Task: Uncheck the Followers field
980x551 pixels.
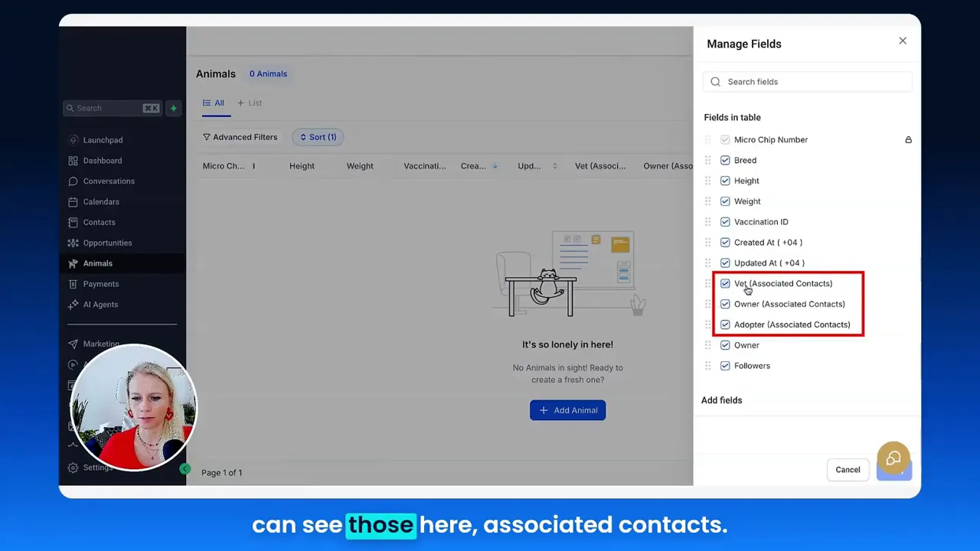Action: pos(725,365)
